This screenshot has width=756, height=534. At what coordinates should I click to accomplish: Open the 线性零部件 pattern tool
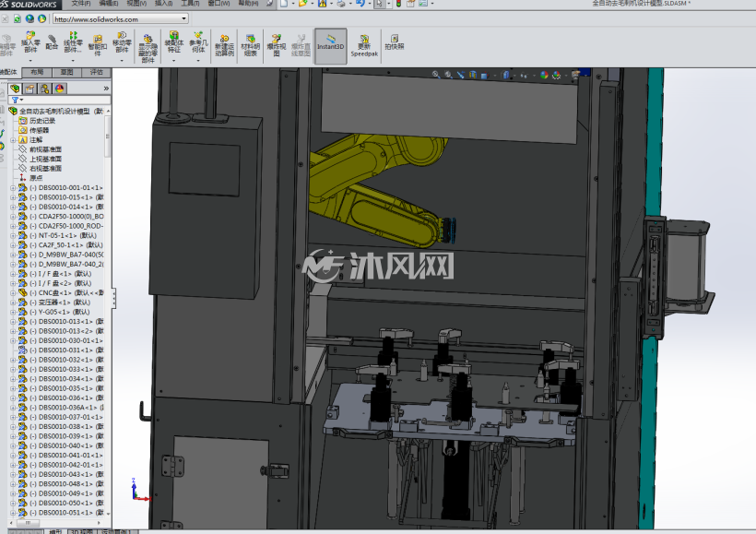pyautogui.click(x=73, y=42)
